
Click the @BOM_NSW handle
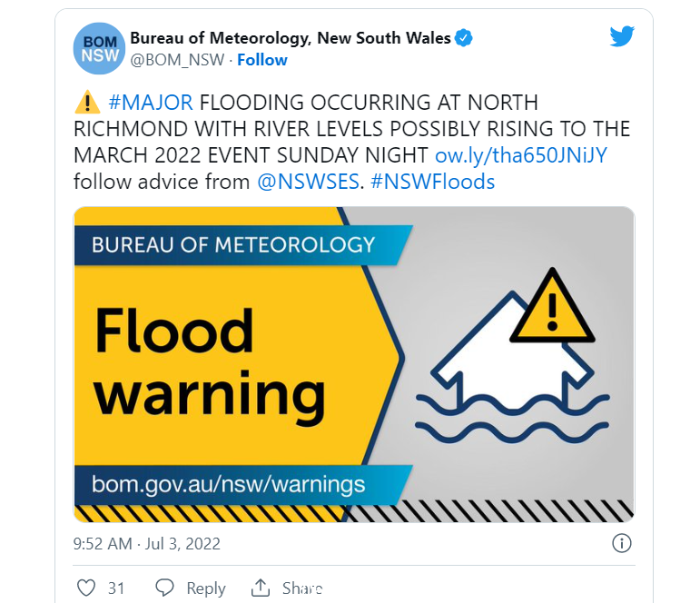(177, 60)
